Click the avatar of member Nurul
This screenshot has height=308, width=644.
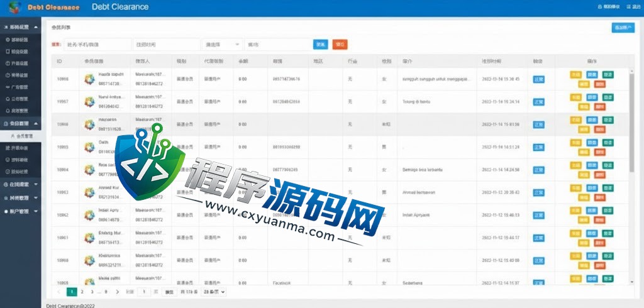(x=89, y=101)
